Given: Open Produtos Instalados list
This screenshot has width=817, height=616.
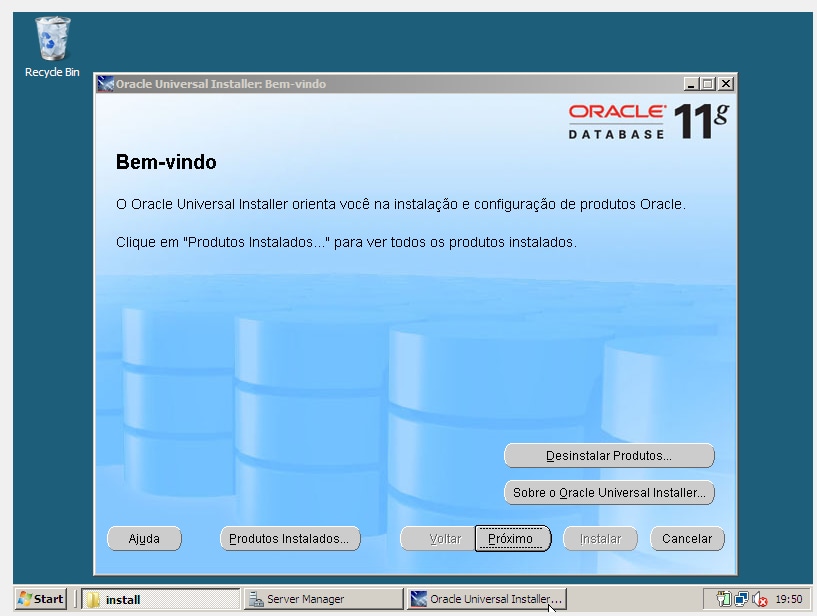Looking at the screenshot, I should click(x=290, y=538).
